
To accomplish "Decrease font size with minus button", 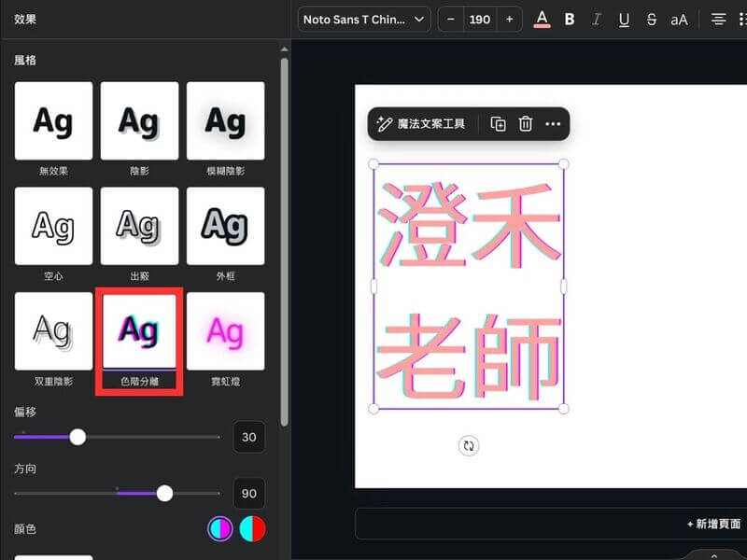I will (x=452, y=20).
